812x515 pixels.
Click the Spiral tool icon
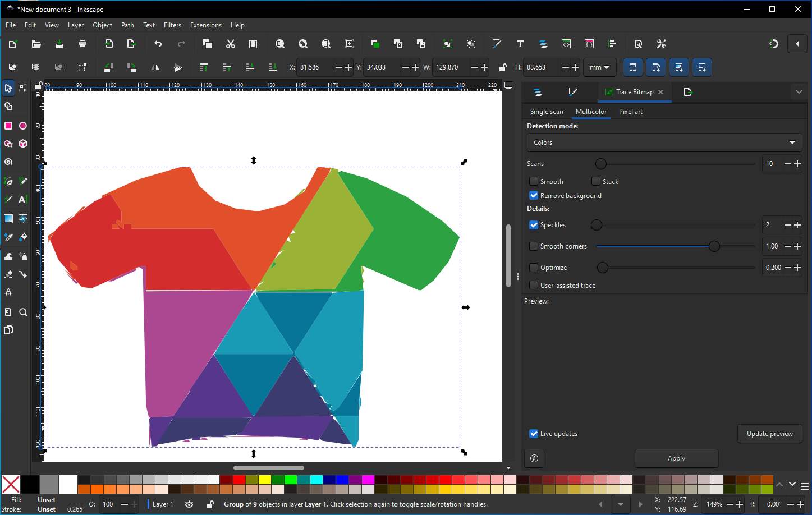tap(8, 162)
